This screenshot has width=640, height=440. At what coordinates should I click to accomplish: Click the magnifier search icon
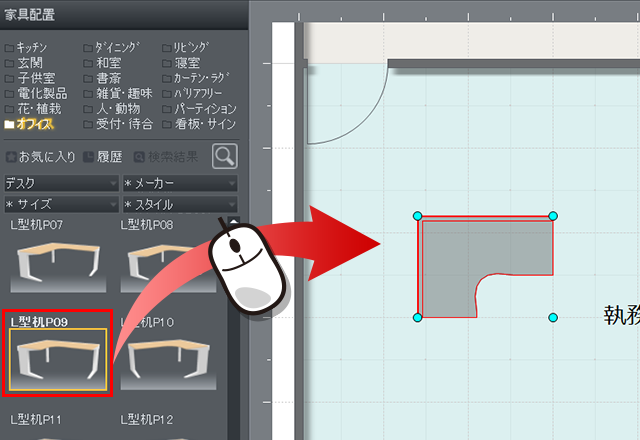pyautogui.click(x=225, y=156)
